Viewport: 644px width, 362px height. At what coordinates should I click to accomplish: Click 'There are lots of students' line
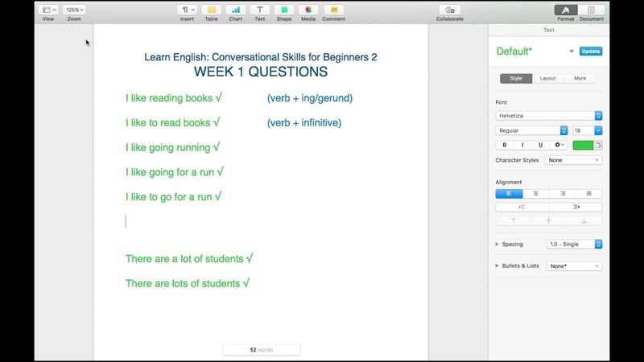click(x=188, y=283)
